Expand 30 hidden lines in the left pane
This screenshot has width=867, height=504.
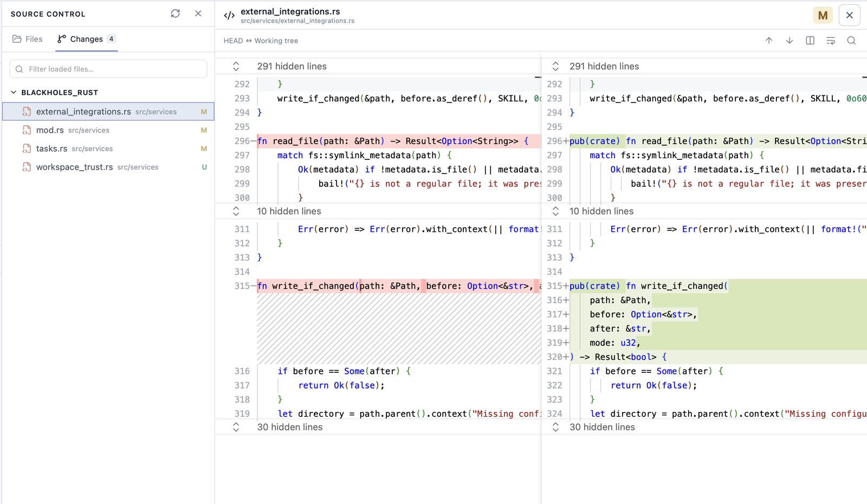(236, 427)
